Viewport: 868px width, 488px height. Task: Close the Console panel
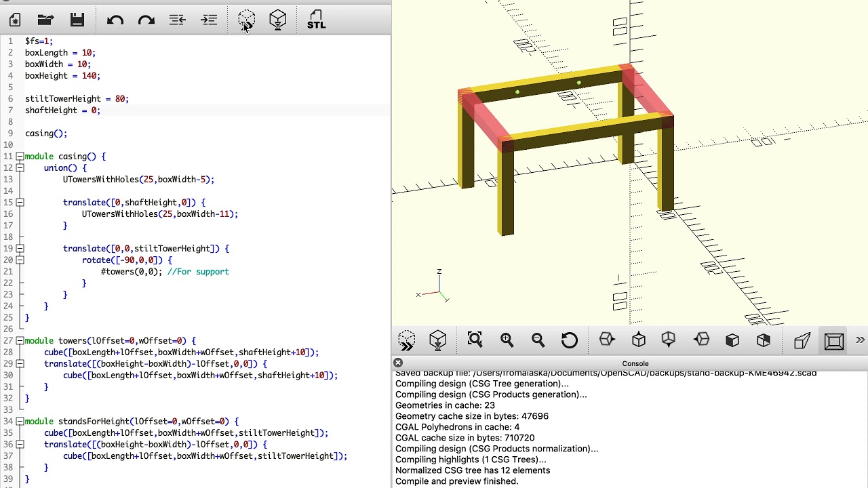pos(398,363)
